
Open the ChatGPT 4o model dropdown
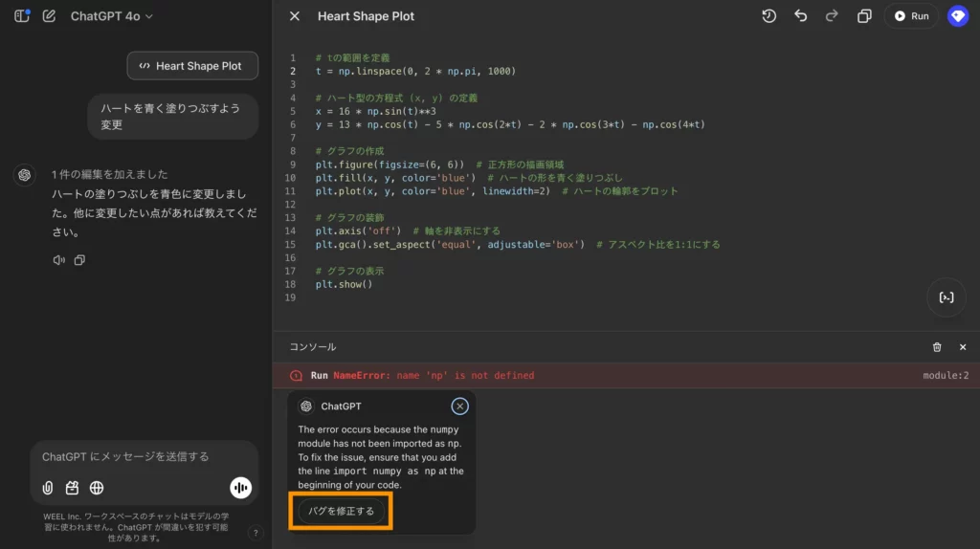111,16
